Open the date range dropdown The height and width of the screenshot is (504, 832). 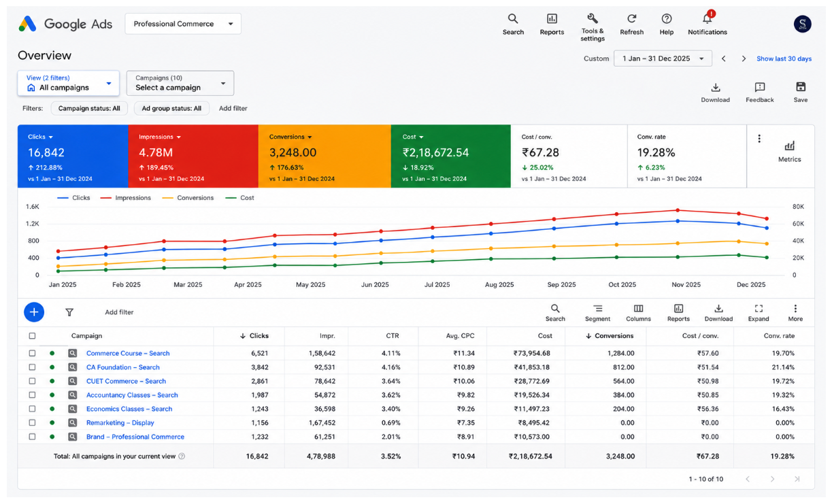663,58
